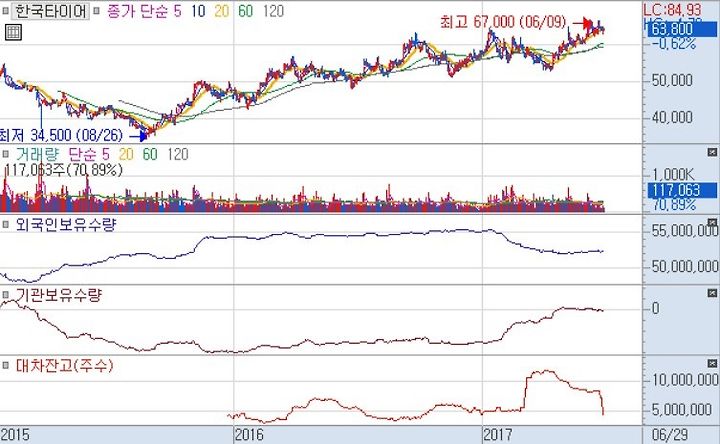The width and height of the screenshot is (720, 444).
Task: Click the square marker beside 대차잔고(주수)
Action: 6,365
